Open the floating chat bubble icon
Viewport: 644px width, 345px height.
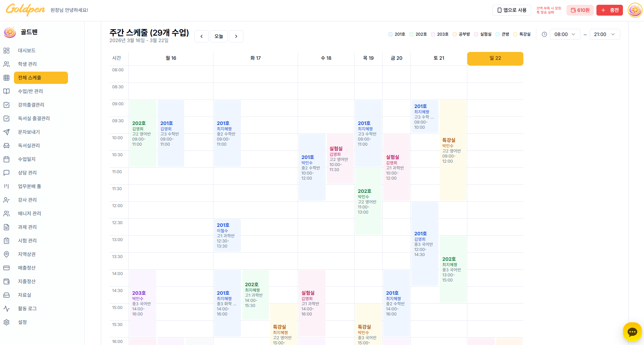[632, 332]
